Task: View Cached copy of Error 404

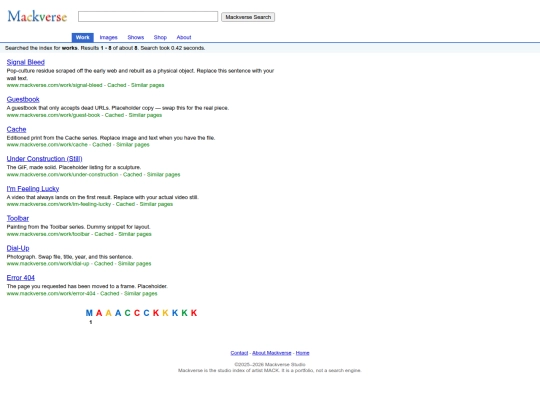Action: coord(110,294)
